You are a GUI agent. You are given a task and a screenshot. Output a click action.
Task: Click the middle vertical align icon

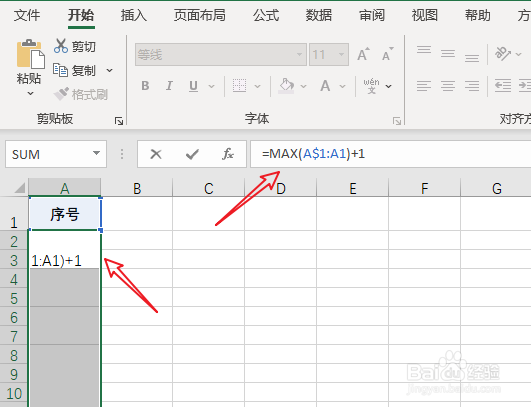click(x=448, y=53)
